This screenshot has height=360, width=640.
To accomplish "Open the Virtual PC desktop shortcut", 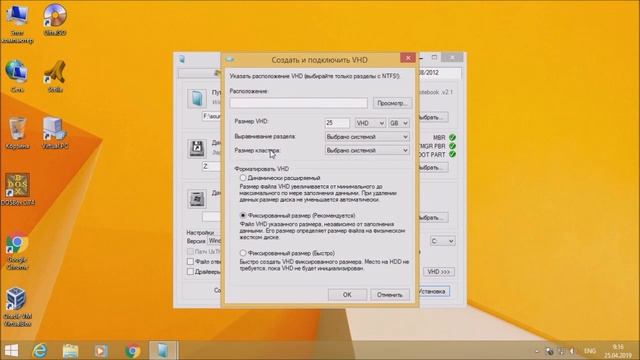I will (55, 133).
